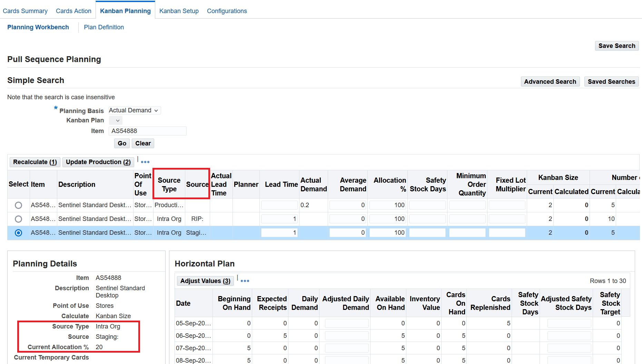Click Allocation % field in RIP: row
The image size is (642, 364).
coord(387,219)
